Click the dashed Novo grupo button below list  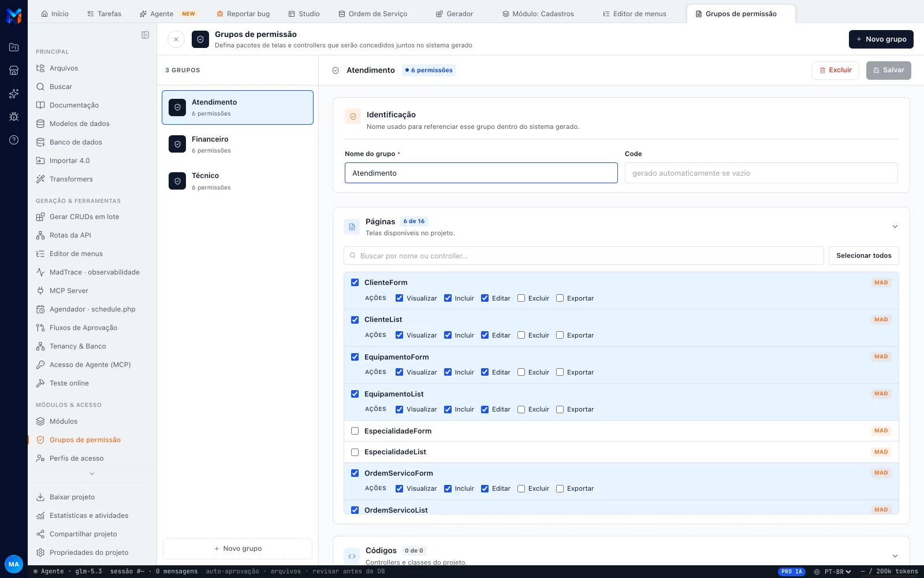237,549
